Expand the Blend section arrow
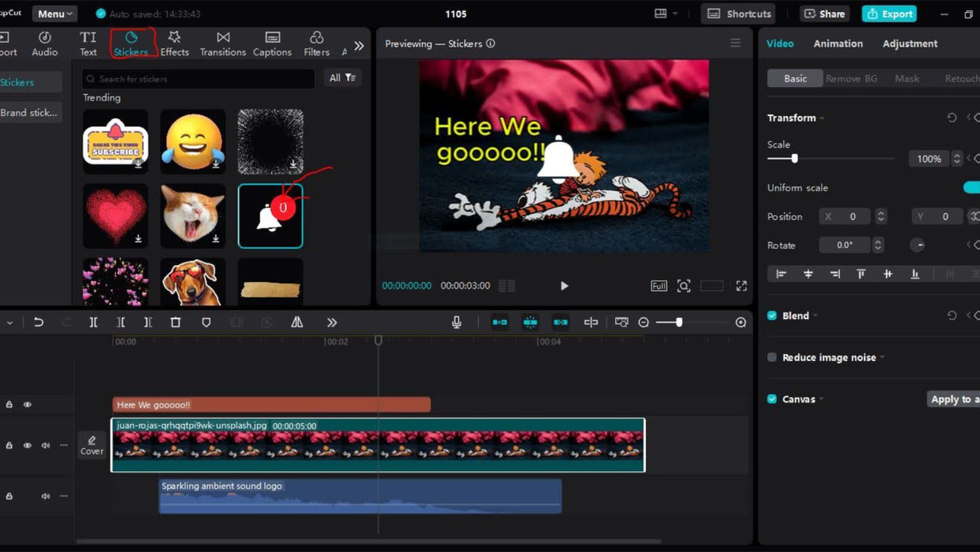 tap(815, 316)
